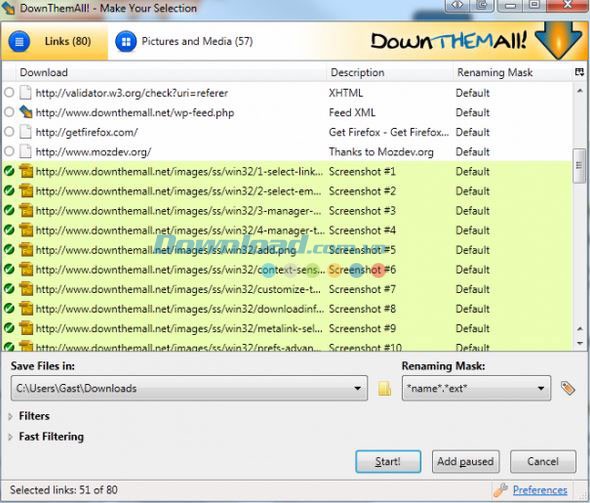Viewport: 590px width, 503px height.
Task: Uncheck Screenshot #9 download
Action: pos(9,328)
